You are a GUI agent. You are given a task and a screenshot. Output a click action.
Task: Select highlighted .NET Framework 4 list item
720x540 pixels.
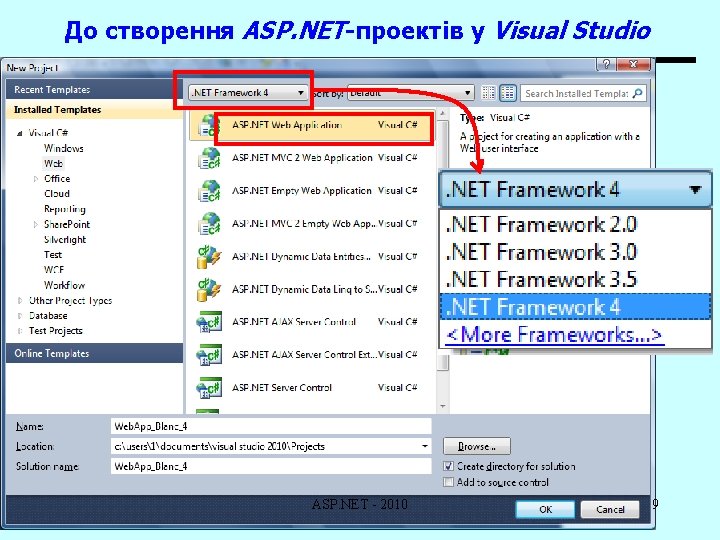coord(575,307)
